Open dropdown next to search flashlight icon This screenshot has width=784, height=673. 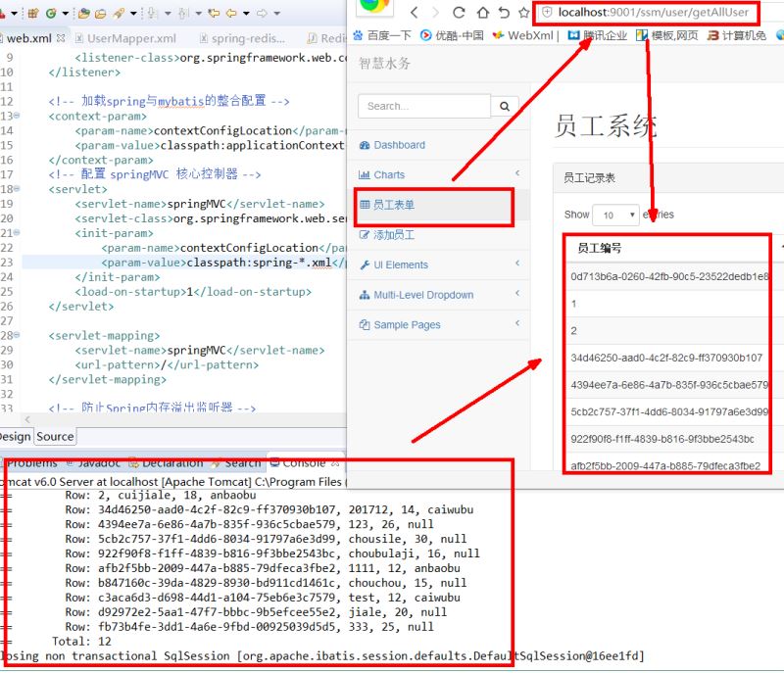point(133,14)
